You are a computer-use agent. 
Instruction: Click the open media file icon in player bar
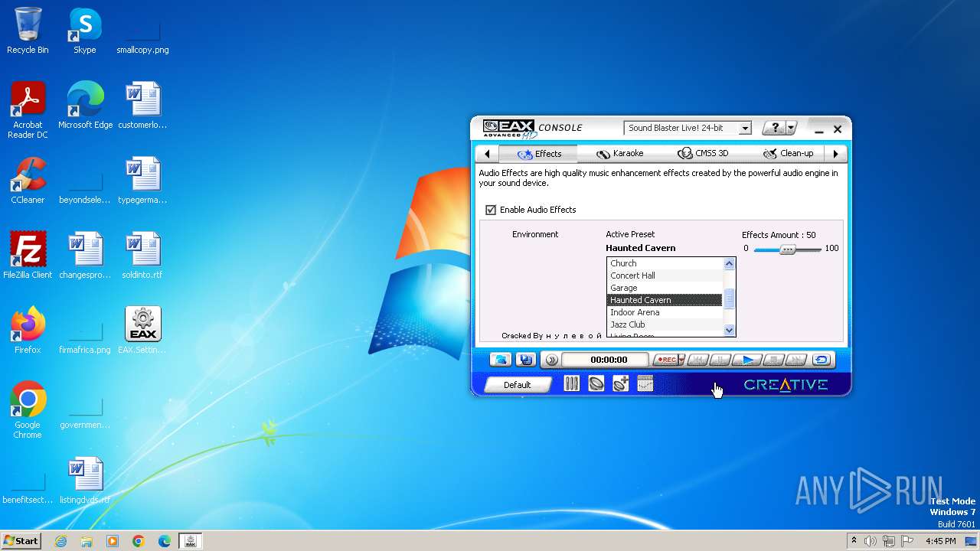(501, 360)
